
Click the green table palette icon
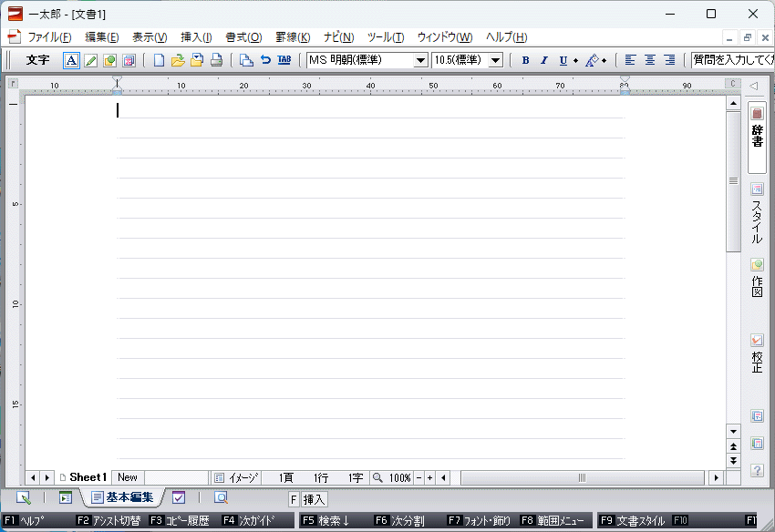pyautogui.click(x=757, y=443)
